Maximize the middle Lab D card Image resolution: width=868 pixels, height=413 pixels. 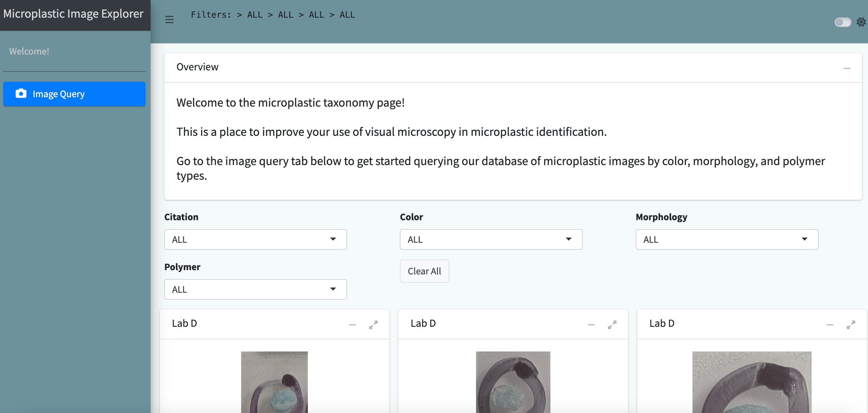pos(612,325)
